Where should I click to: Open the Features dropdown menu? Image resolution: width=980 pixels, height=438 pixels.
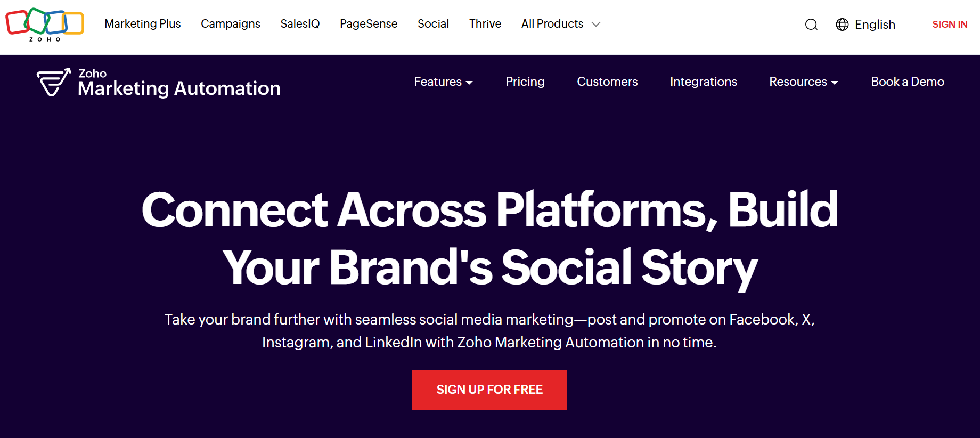pyautogui.click(x=443, y=82)
